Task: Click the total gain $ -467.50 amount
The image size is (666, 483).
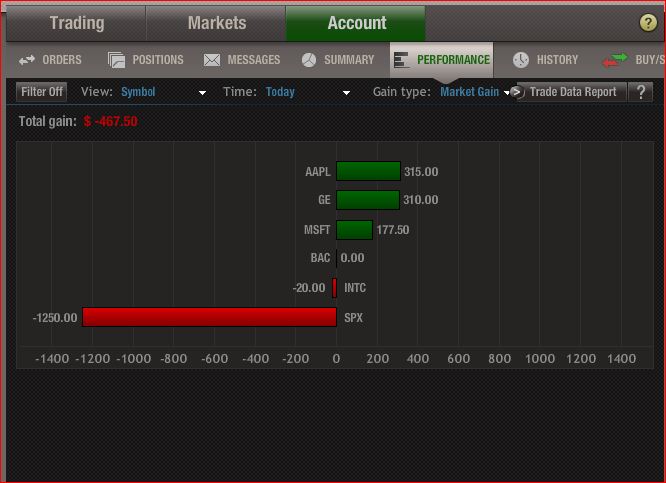Action: pyautogui.click(x=110, y=121)
